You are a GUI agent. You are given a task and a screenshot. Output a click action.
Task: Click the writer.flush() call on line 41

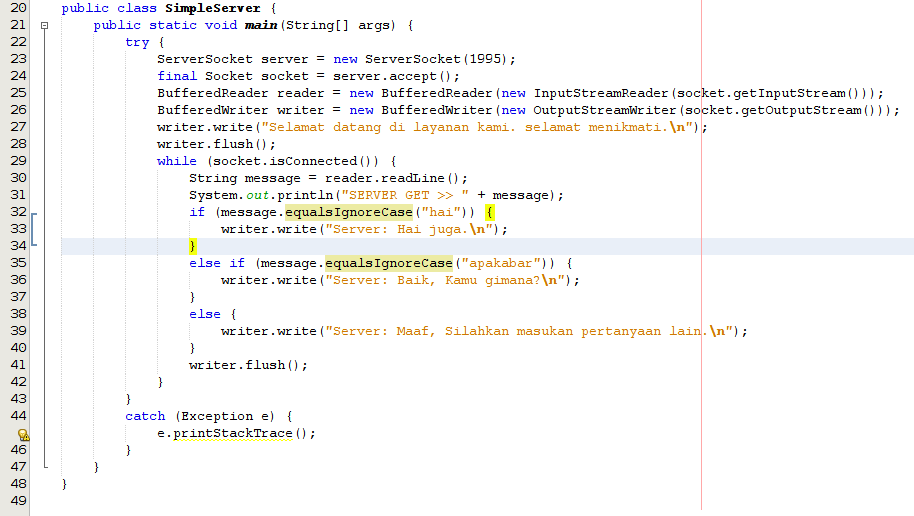[245, 365]
